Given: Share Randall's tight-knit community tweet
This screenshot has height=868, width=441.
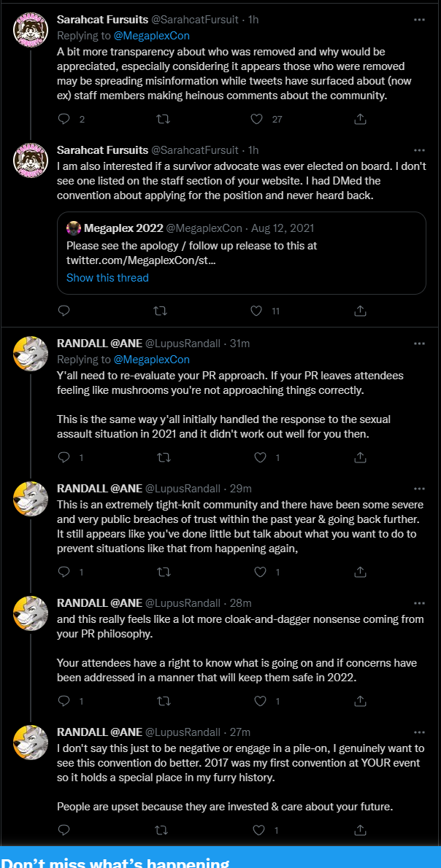Looking at the screenshot, I should 360,573.
